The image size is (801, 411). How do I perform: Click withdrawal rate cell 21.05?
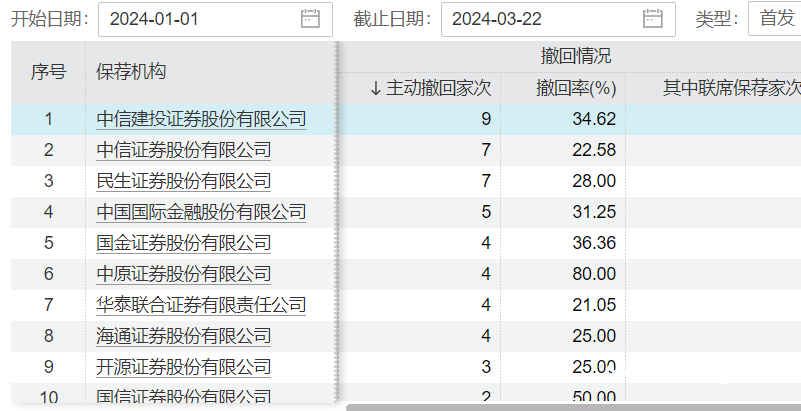pyautogui.click(x=594, y=305)
